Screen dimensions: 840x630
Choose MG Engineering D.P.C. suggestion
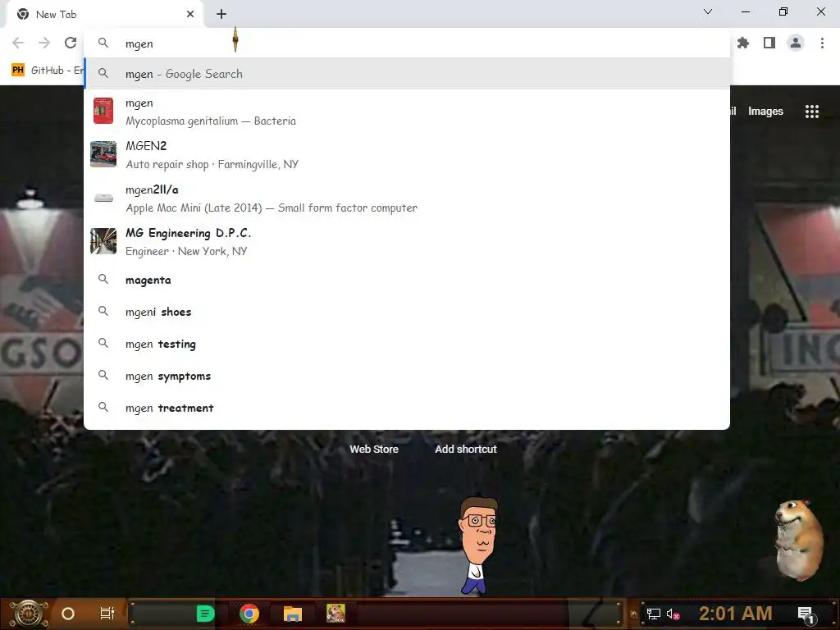407,242
